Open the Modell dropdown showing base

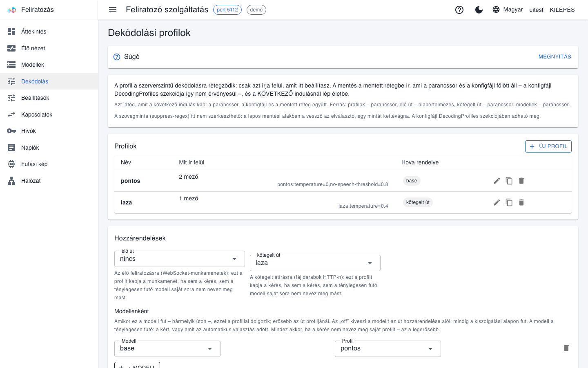pyautogui.click(x=167, y=349)
